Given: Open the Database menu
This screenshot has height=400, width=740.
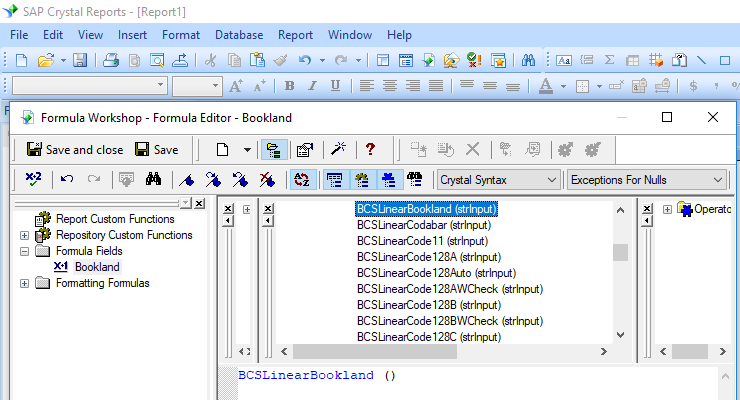Looking at the screenshot, I should (239, 35).
